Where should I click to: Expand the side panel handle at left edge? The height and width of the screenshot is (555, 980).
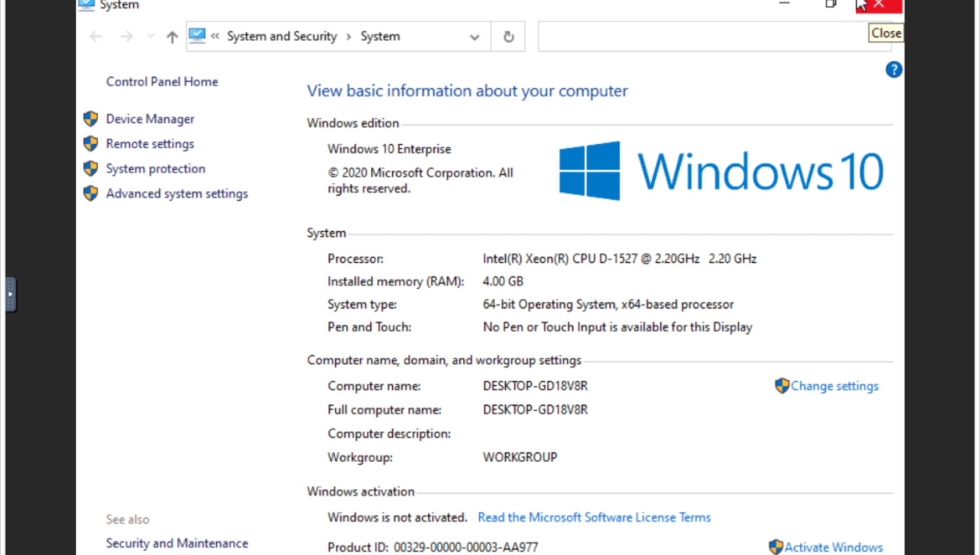(11, 294)
